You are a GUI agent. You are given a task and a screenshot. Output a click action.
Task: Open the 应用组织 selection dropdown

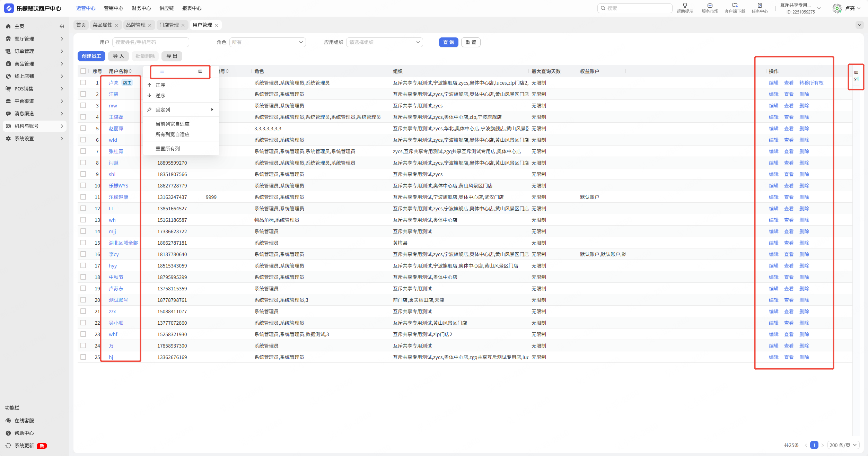coord(384,42)
